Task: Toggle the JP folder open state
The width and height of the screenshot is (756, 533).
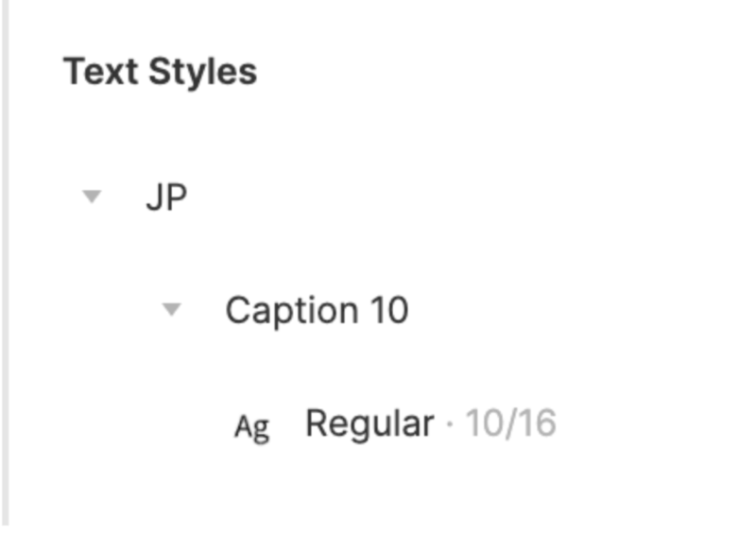Action: (x=92, y=198)
